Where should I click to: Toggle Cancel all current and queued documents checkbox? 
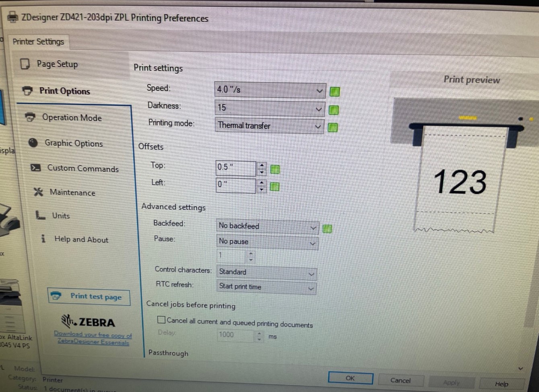tap(161, 320)
